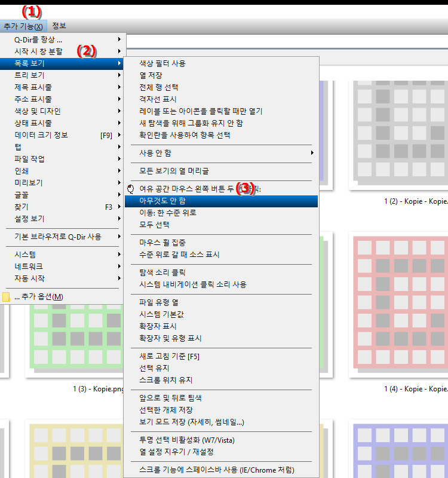Open the 찾기 F3 submenu
The image size is (448, 478).
tap(63, 207)
